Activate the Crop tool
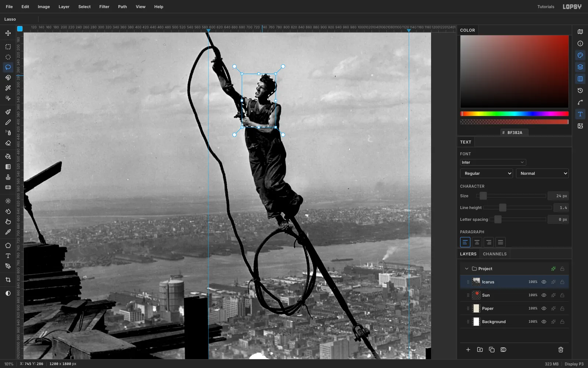The width and height of the screenshot is (588, 368). (x=8, y=280)
